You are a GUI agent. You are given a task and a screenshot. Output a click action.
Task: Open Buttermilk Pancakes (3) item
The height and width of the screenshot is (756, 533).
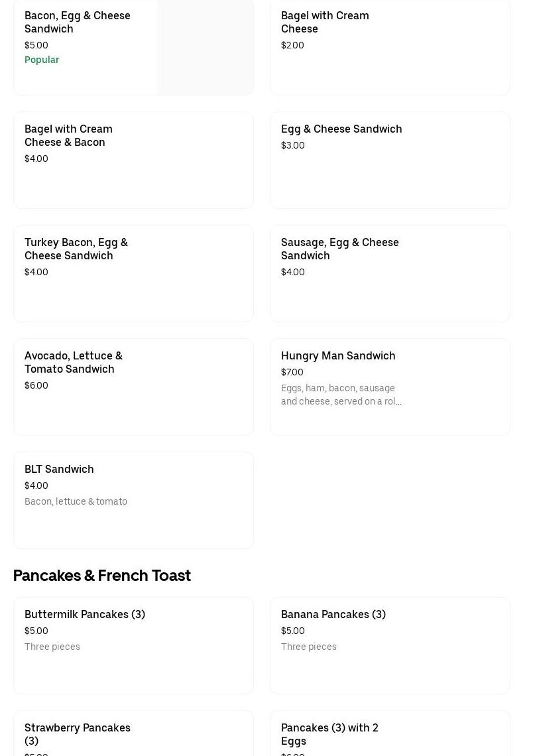(x=85, y=614)
